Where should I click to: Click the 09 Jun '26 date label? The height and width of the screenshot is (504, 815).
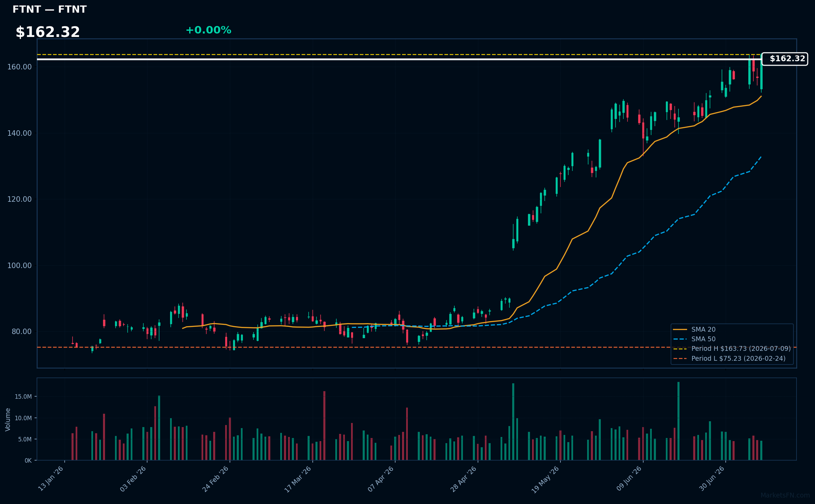(629, 479)
